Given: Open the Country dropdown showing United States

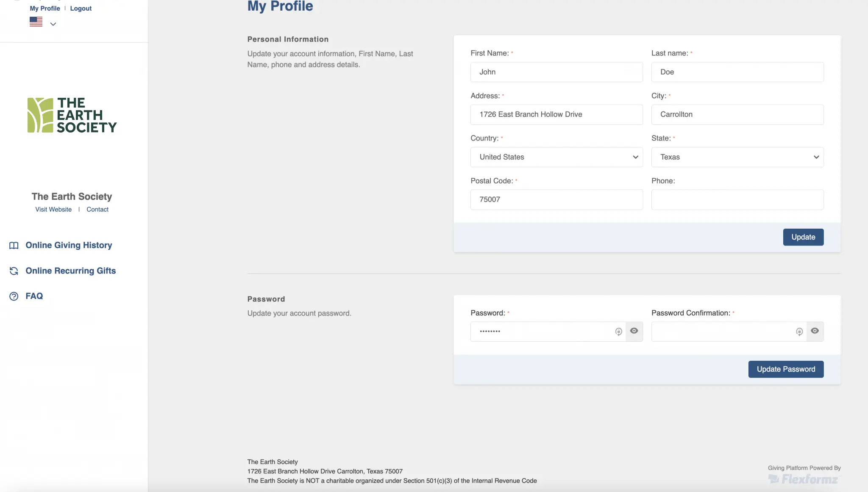Looking at the screenshot, I should 556,157.
